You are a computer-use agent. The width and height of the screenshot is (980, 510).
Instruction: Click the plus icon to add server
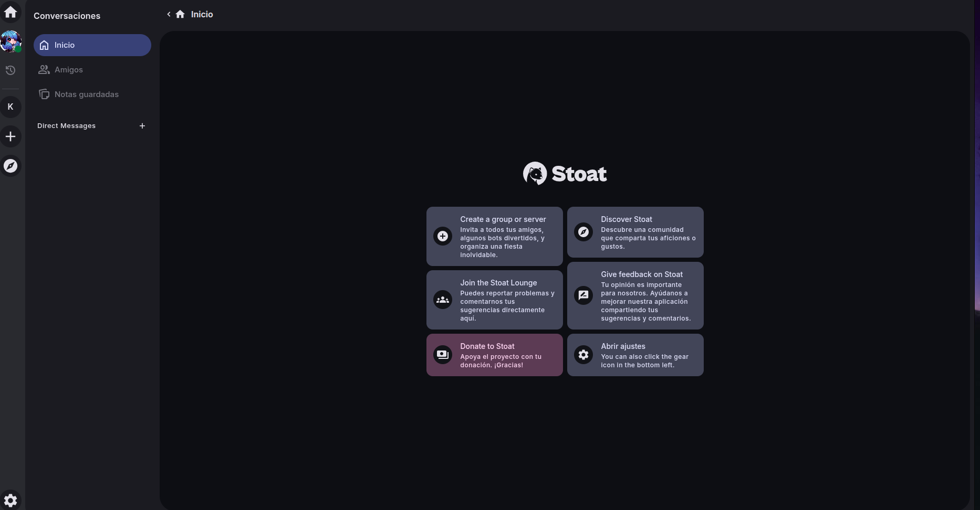click(x=11, y=136)
